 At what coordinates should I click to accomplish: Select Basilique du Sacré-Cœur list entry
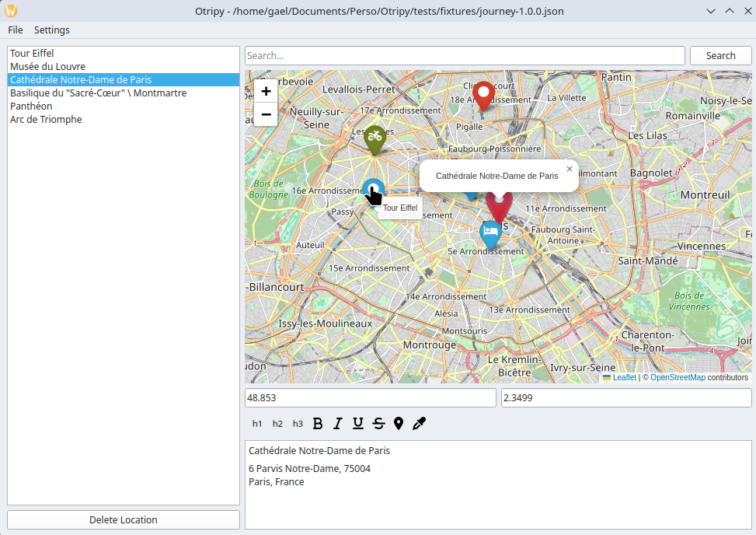(124, 93)
